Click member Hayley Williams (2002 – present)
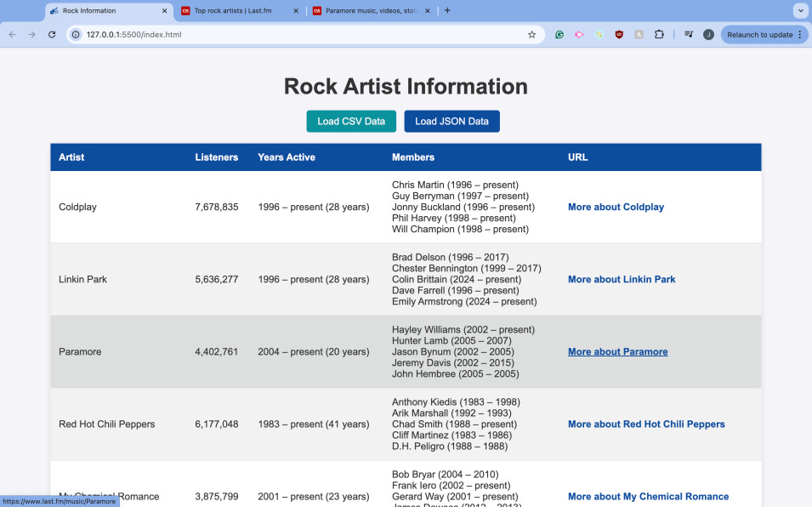This screenshot has width=812, height=507. point(463,330)
